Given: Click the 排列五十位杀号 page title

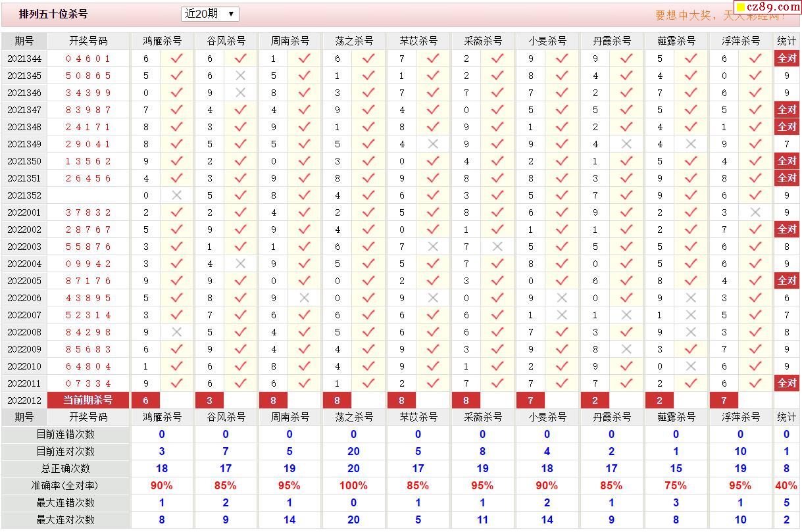Looking at the screenshot, I should pyautogui.click(x=53, y=14).
